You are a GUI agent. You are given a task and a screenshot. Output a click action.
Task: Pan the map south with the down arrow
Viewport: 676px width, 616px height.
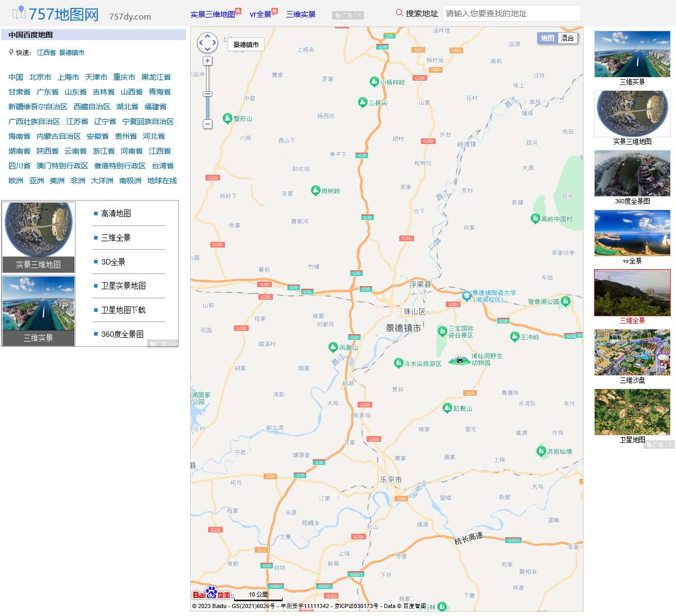tap(208, 49)
